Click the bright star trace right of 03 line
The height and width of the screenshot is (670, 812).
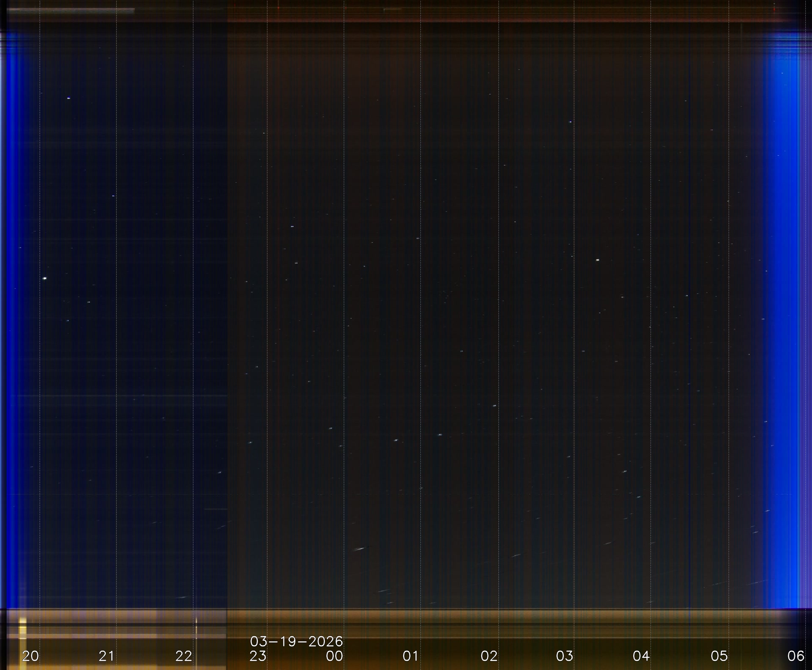(598, 260)
